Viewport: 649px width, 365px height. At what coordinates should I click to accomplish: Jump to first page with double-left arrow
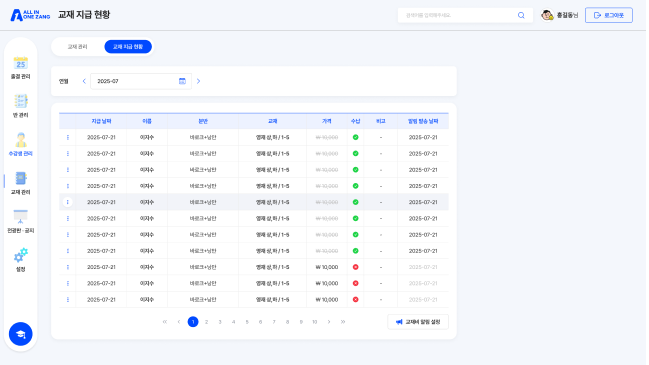[165, 322]
